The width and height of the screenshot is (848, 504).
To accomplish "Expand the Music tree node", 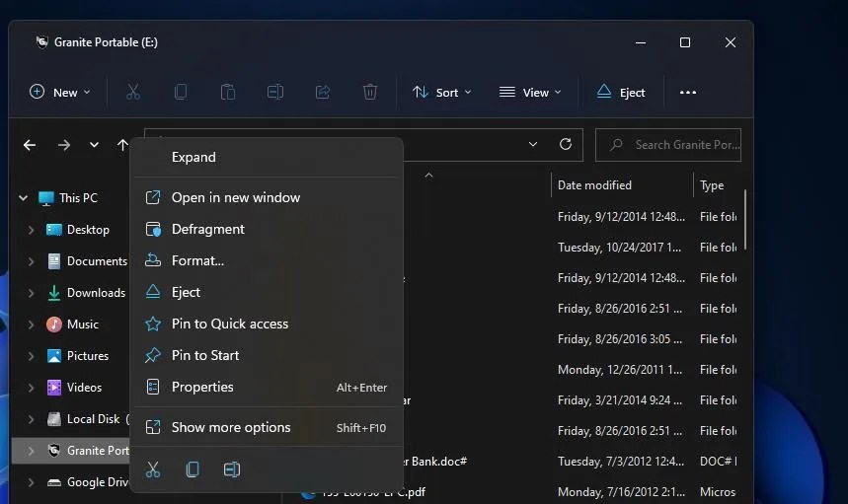I will 31,324.
